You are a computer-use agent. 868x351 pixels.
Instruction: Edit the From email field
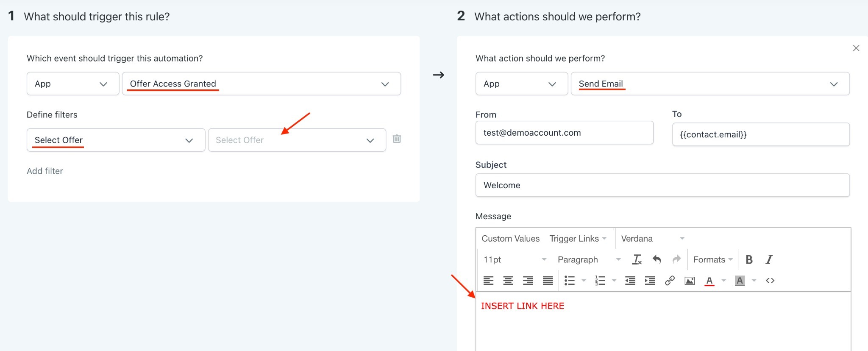565,133
